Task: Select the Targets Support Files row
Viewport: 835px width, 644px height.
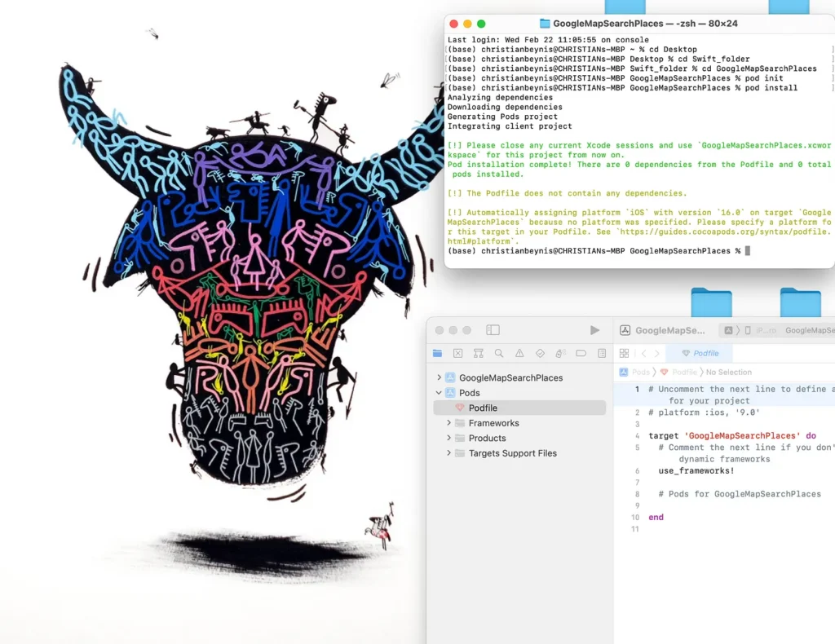Action: (x=519, y=453)
